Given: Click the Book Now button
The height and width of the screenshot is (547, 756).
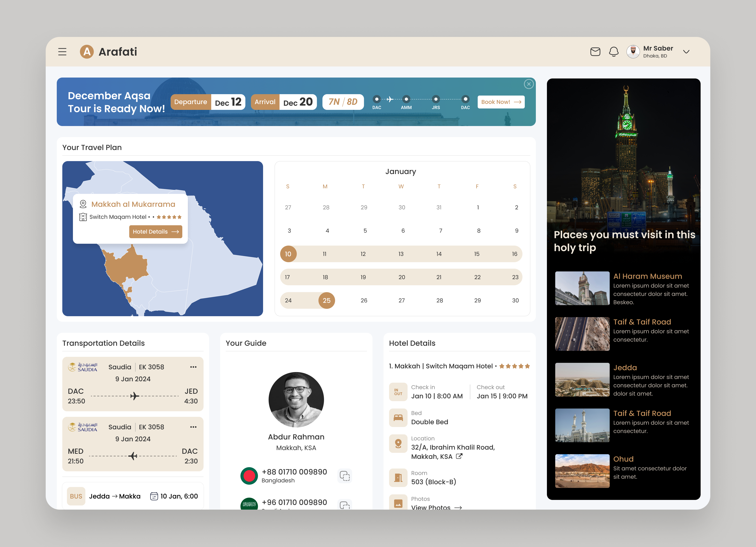Looking at the screenshot, I should coord(501,102).
